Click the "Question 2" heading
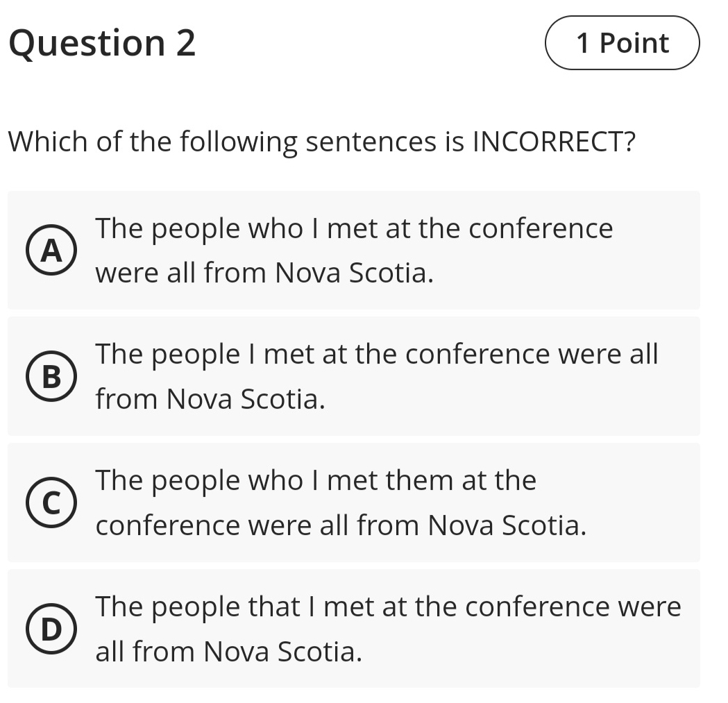This screenshot has height=703, width=728. 102,43
